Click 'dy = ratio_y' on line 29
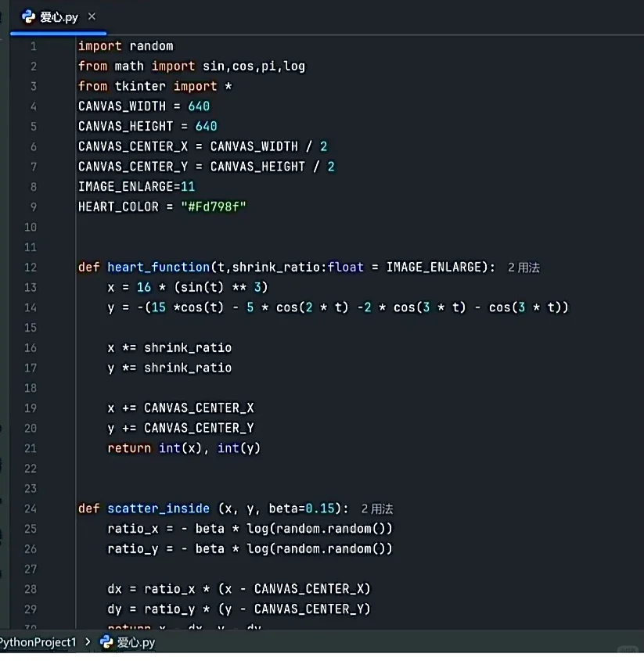The width and height of the screenshot is (644, 661). [151, 609]
